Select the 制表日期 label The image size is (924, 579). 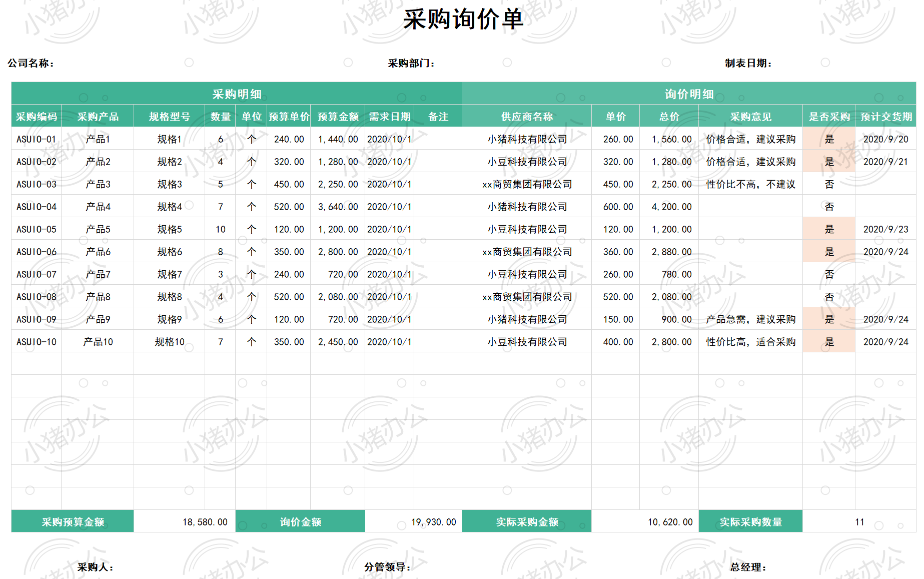click(x=748, y=63)
